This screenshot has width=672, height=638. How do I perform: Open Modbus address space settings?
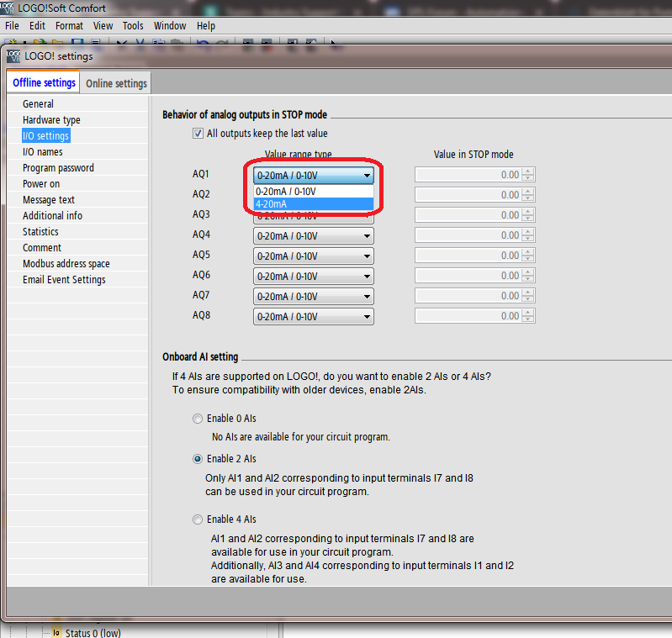pyautogui.click(x=66, y=264)
